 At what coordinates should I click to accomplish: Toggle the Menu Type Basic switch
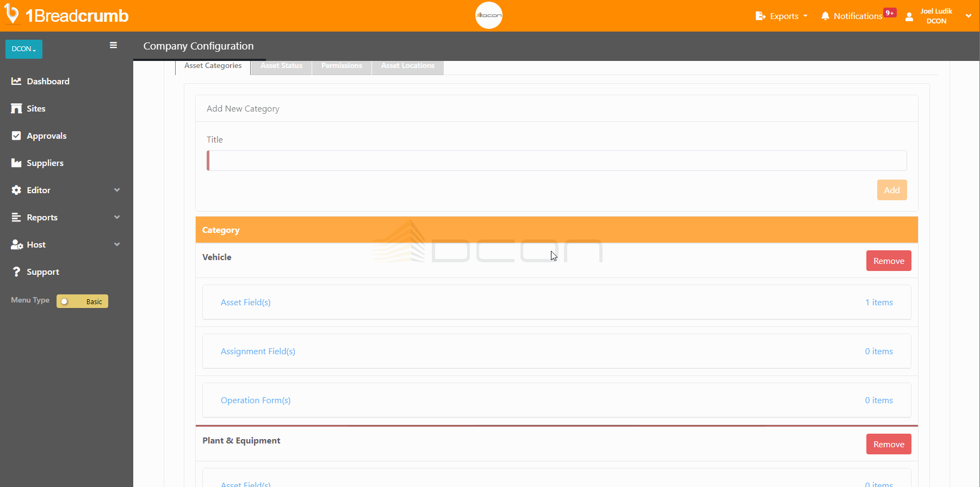point(82,301)
